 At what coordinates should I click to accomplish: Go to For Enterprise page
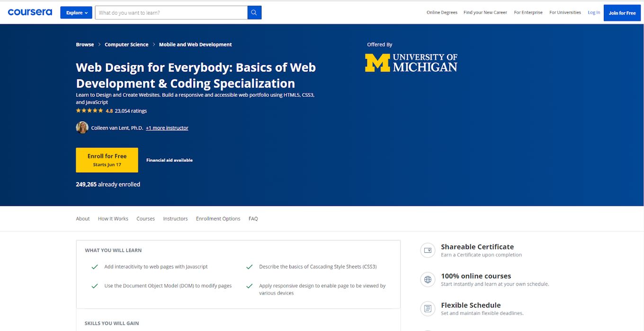[528, 13]
